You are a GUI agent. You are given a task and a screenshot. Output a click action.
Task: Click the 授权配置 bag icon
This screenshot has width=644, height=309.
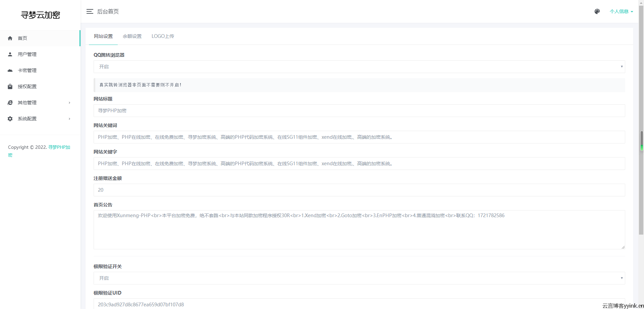click(10, 86)
